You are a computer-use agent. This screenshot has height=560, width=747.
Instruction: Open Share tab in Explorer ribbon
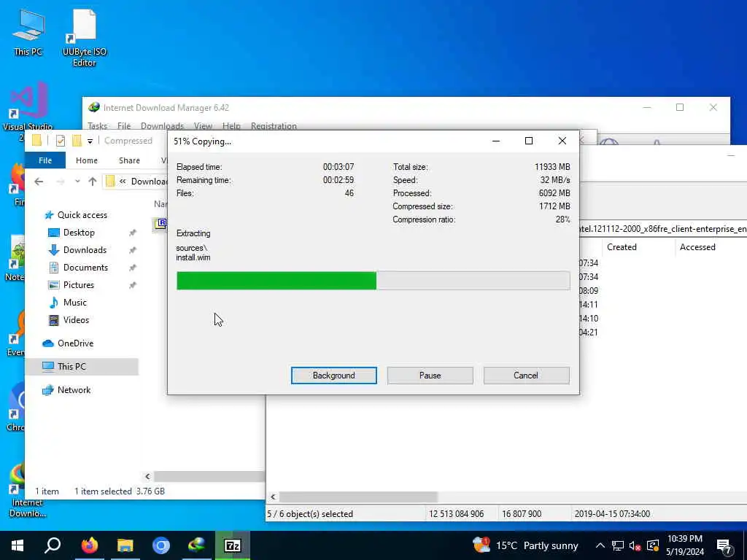[130, 160]
